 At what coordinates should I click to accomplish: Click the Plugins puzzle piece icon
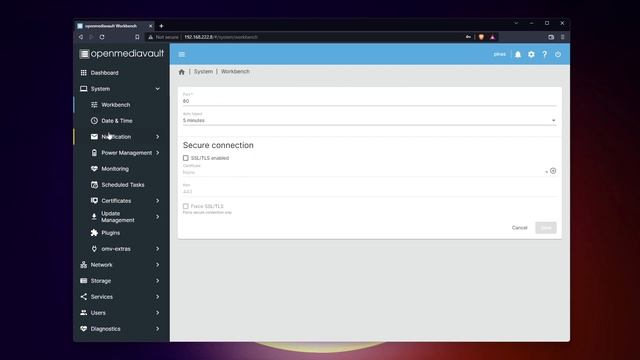pyautogui.click(x=94, y=233)
